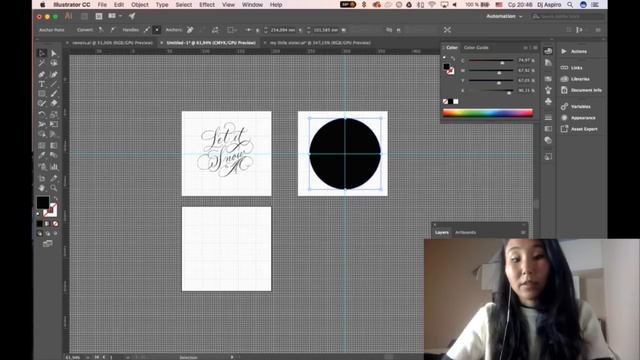Open the Window menu

[x=252, y=5]
